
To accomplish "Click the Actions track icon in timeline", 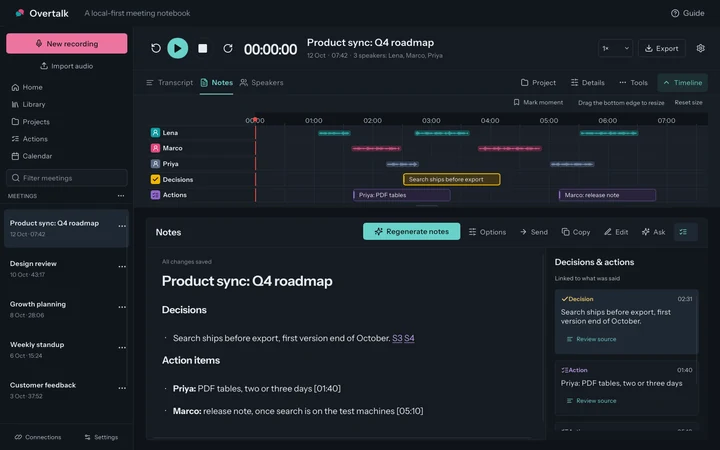I will tap(155, 195).
